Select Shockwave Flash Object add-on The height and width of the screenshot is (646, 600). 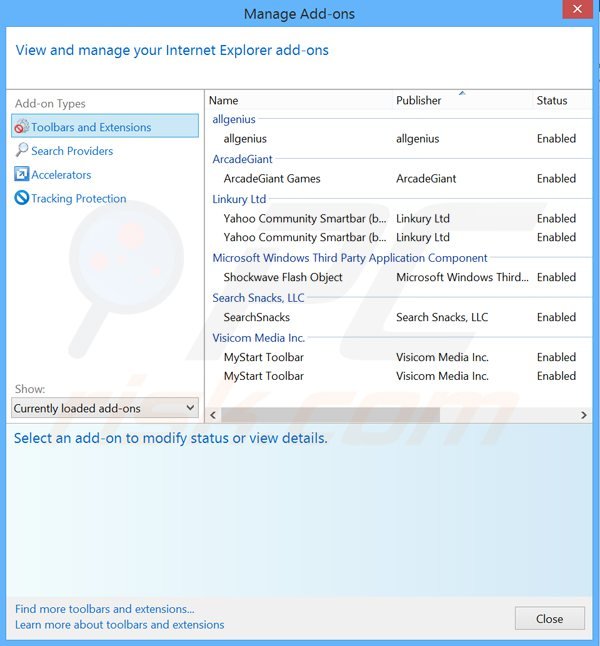(399, 277)
